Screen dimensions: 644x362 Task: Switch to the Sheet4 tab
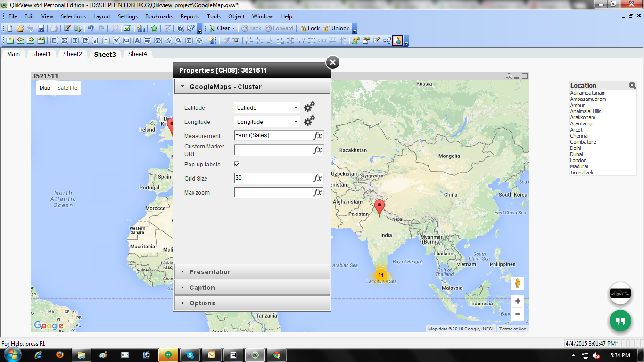(x=137, y=54)
